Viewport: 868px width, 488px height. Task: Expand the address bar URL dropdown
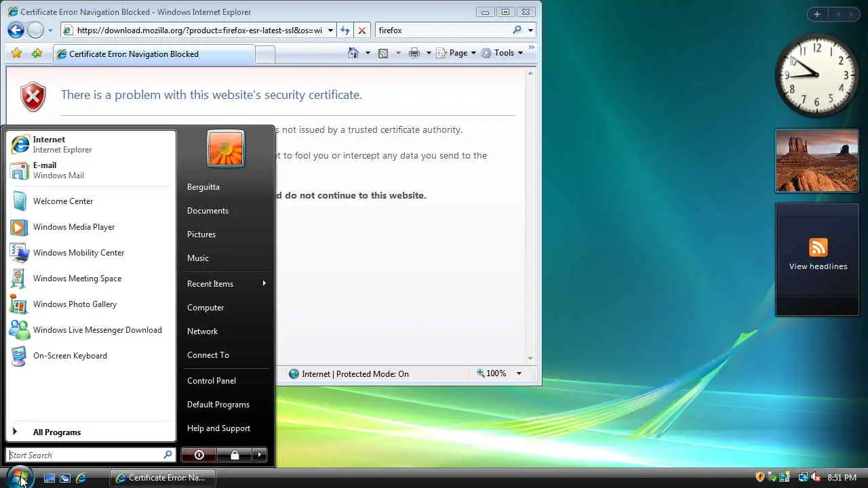point(330,30)
